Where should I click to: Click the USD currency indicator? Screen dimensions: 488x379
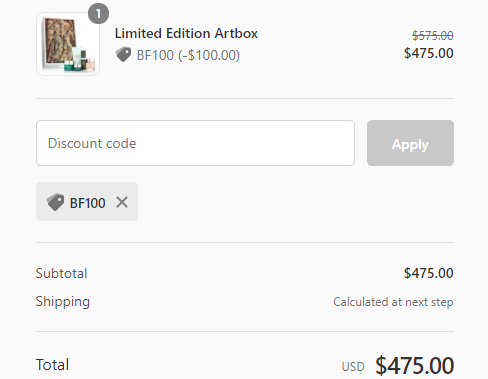[x=353, y=367]
